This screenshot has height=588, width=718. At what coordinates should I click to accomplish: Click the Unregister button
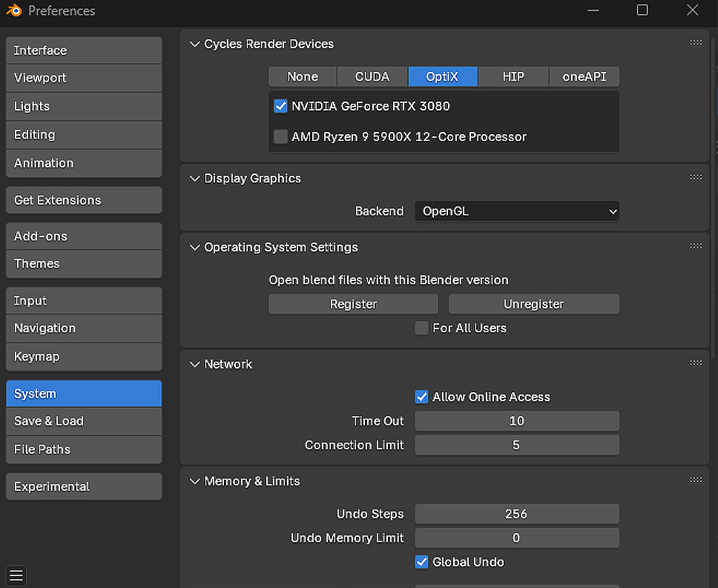[x=534, y=304]
